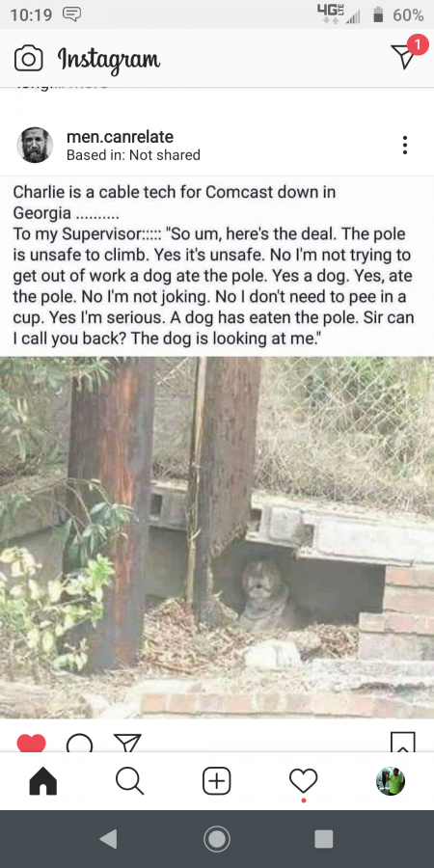
Task: Go to the Home tab
Action: 43,781
